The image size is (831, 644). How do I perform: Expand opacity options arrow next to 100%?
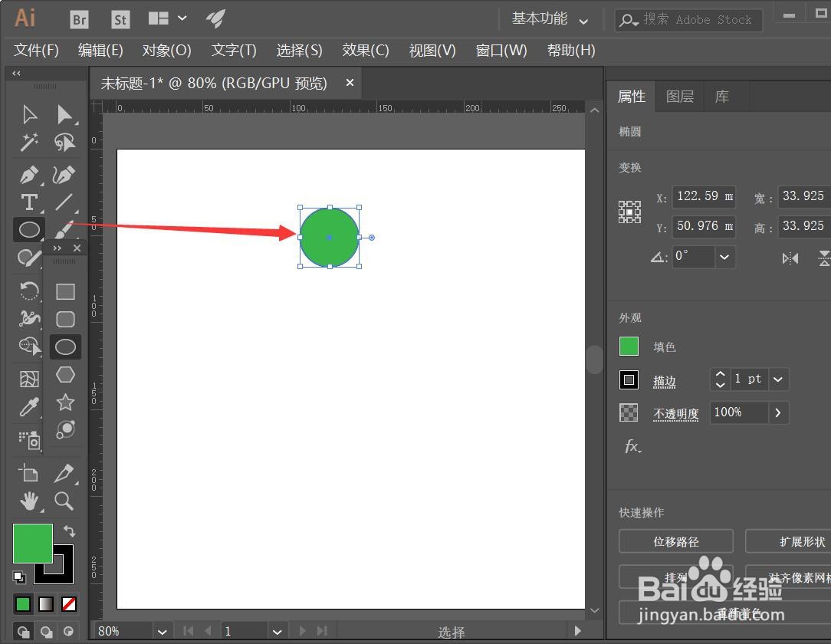(777, 412)
